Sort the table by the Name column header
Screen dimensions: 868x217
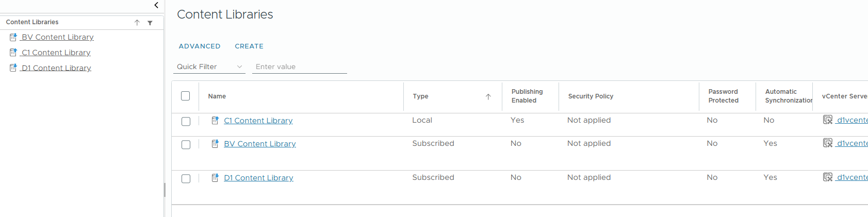pos(217,96)
